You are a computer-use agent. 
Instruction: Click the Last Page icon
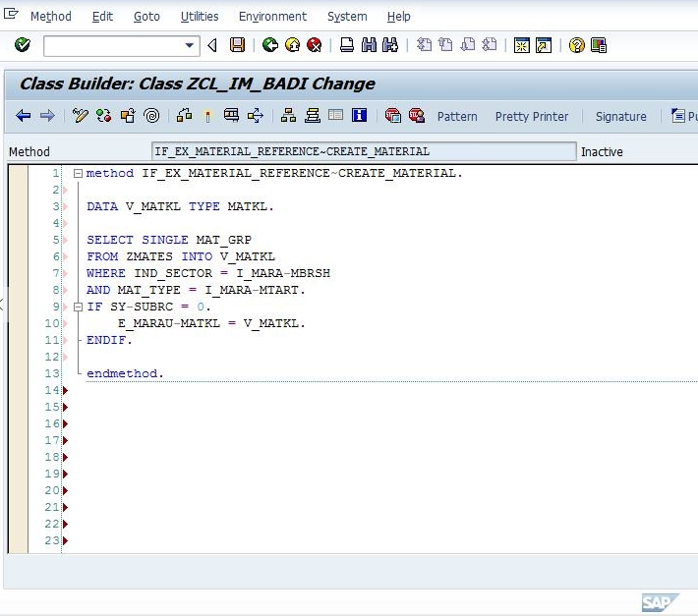click(490, 45)
